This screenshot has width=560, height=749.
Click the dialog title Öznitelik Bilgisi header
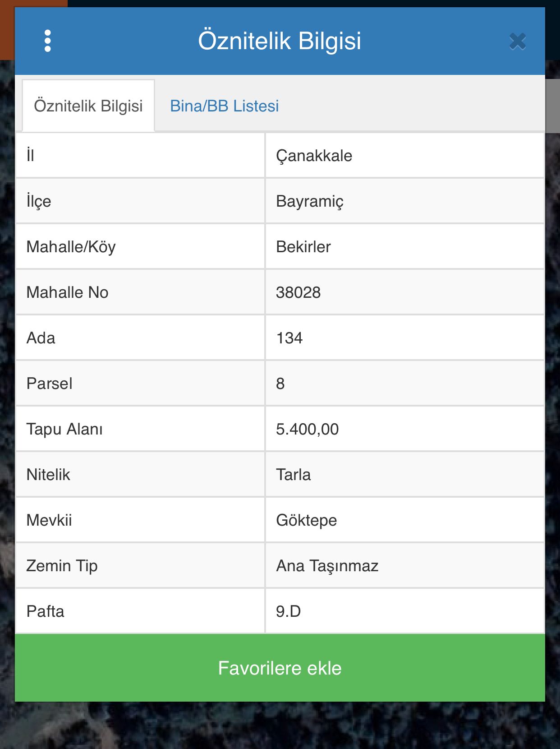pyautogui.click(x=280, y=41)
